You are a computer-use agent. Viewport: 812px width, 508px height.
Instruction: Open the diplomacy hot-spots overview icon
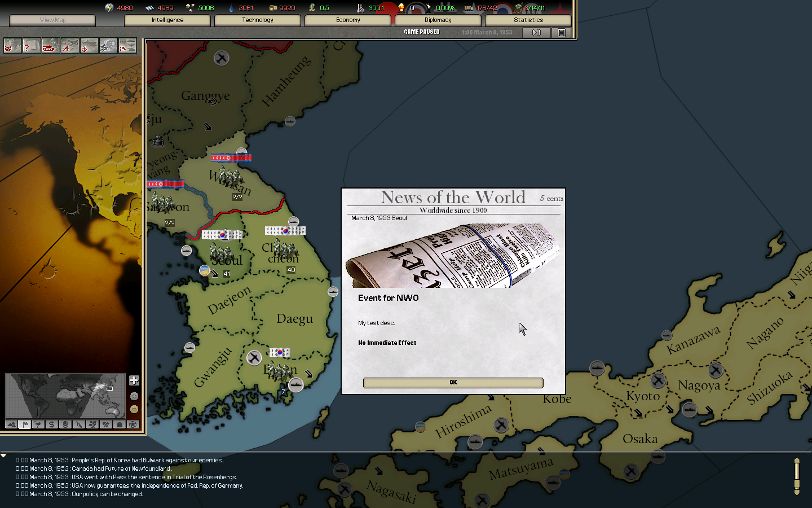pyautogui.click(x=12, y=46)
